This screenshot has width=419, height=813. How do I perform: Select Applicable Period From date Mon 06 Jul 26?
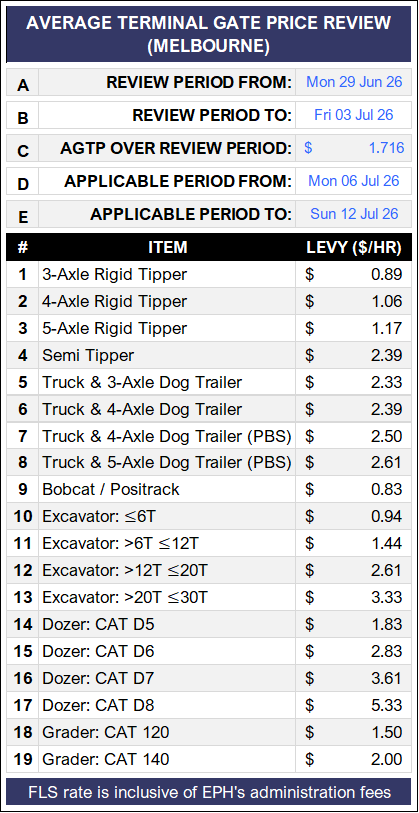(x=354, y=181)
